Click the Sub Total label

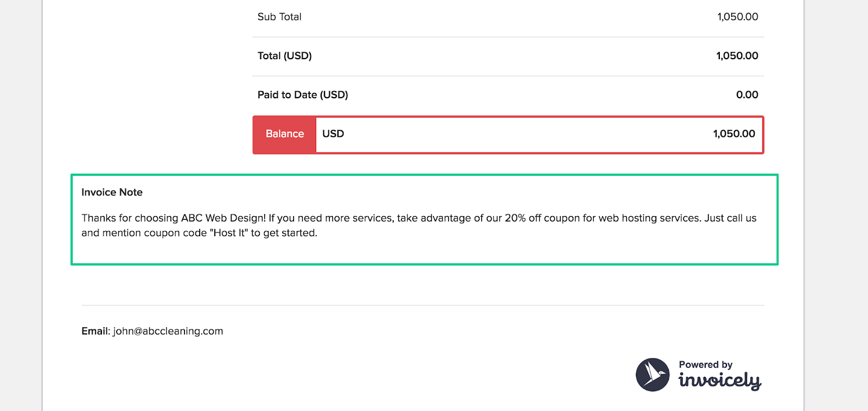(279, 17)
